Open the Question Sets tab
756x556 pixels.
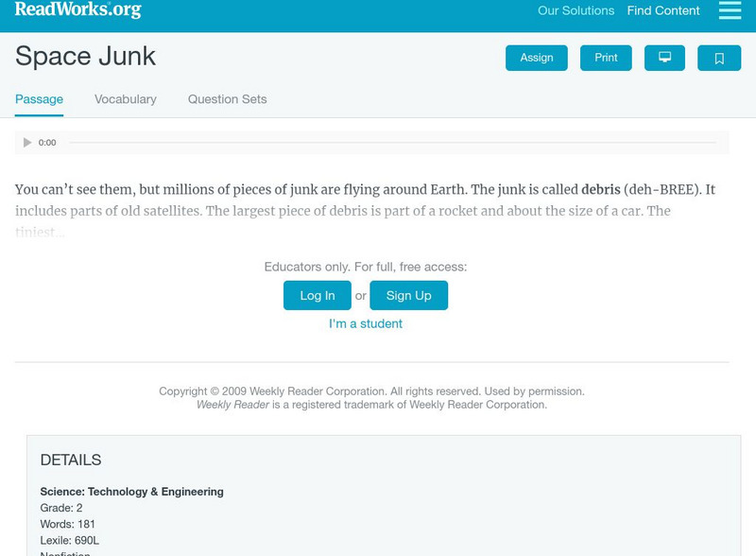(x=229, y=98)
